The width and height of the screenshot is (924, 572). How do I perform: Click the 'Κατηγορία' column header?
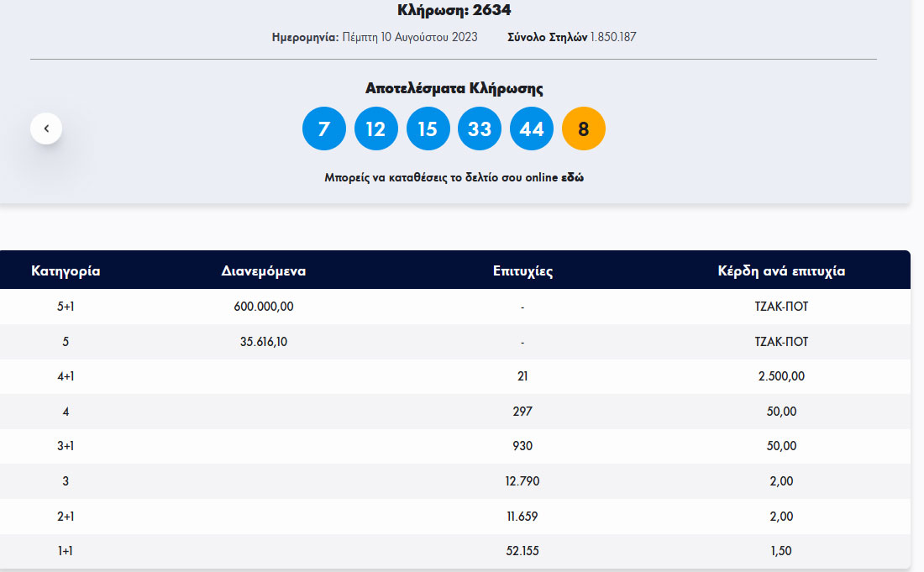[x=66, y=271]
